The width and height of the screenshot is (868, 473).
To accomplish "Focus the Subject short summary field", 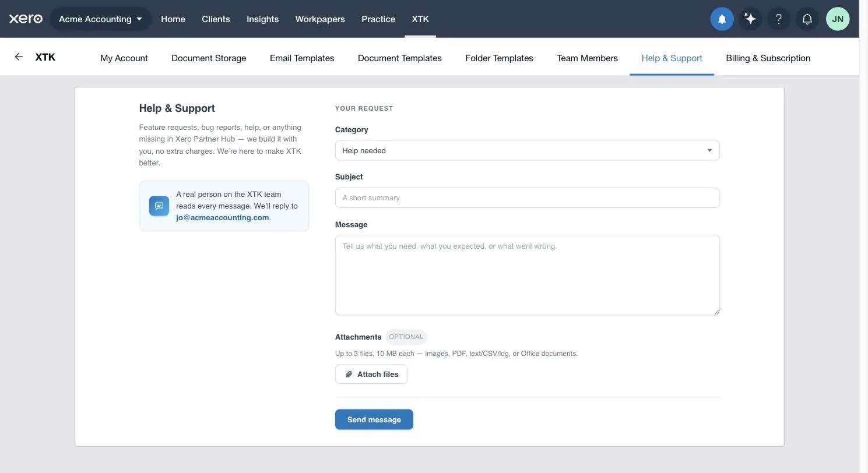I will coord(527,197).
